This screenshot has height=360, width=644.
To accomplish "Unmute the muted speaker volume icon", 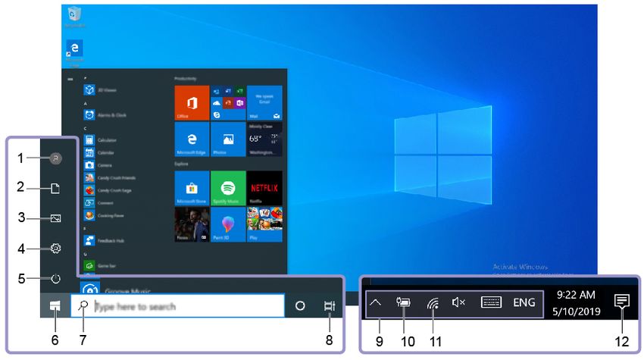I will pyautogui.click(x=458, y=302).
